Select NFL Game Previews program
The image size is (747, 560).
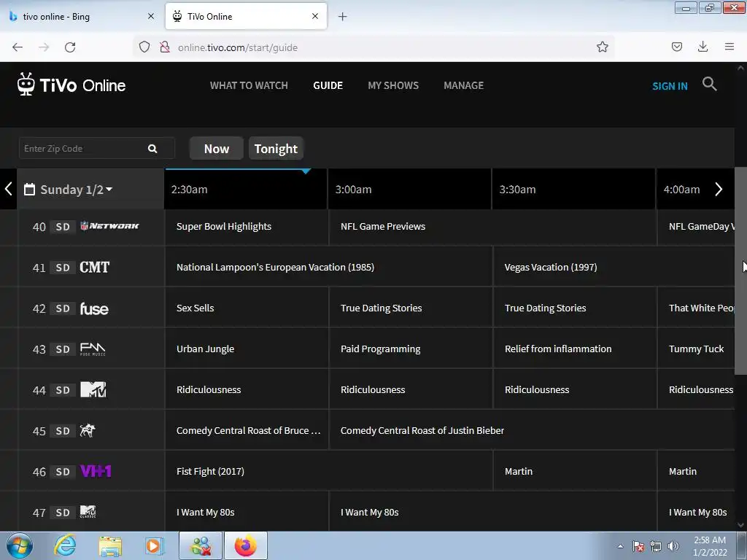point(492,227)
